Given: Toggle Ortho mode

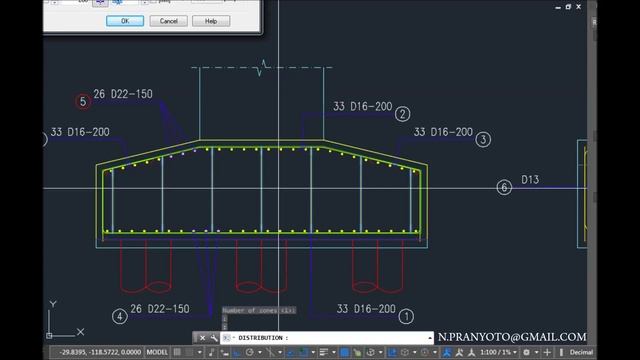Looking at the screenshot, I should (236, 352).
